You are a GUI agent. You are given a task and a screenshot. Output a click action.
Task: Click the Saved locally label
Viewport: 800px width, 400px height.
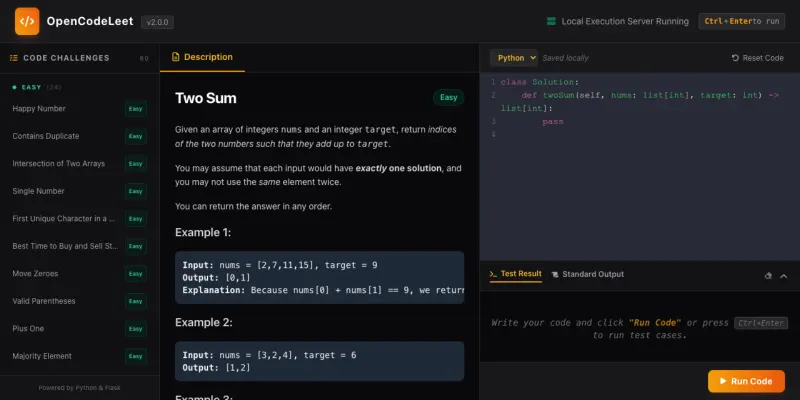(x=565, y=58)
